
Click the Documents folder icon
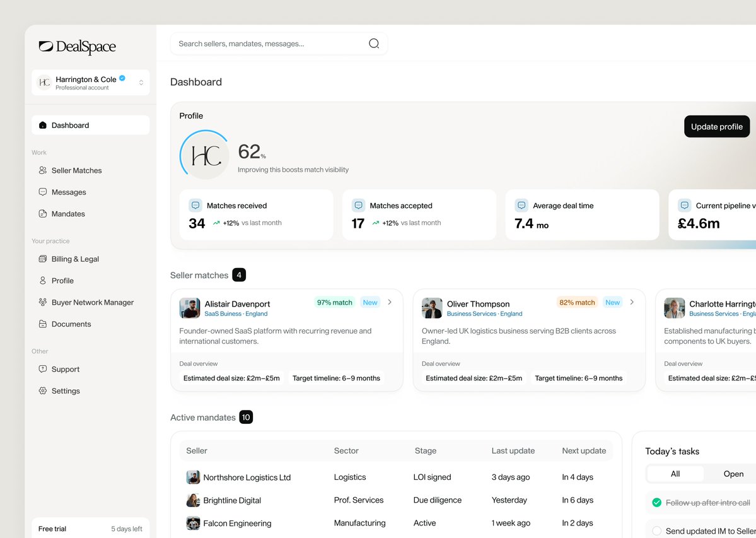42,324
